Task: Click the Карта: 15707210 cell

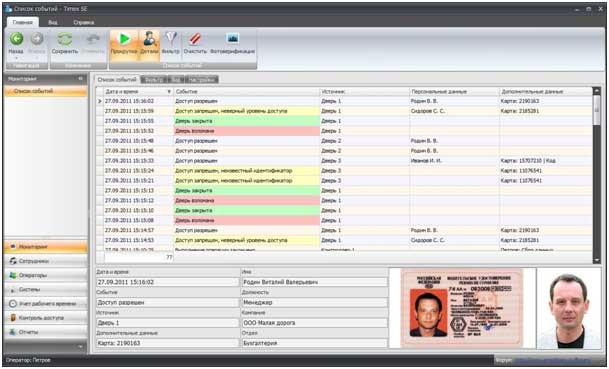Action: pos(545,161)
